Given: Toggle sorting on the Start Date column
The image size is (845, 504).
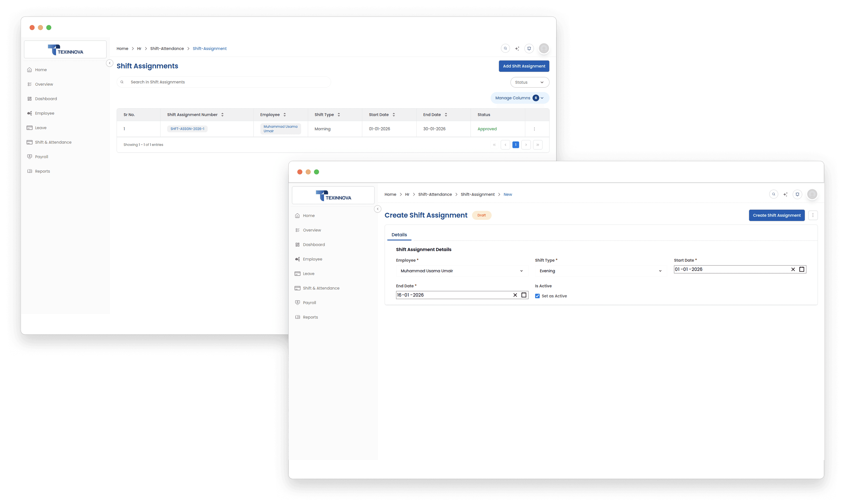Looking at the screenshot, I should tap(393, 115).
